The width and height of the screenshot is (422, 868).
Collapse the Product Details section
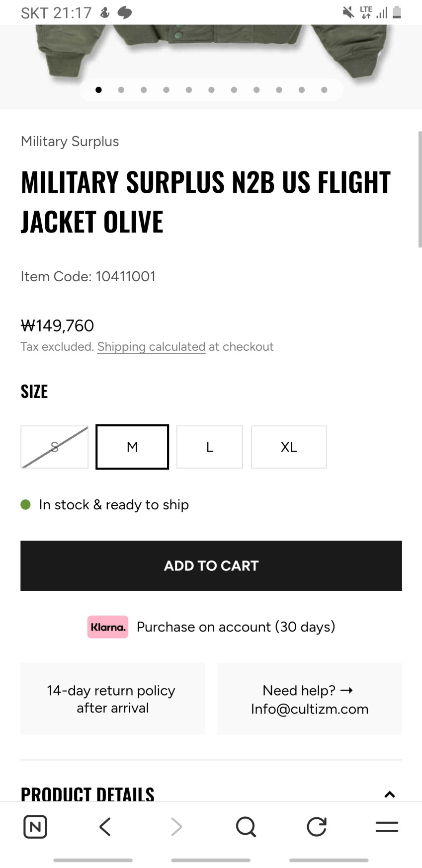click(x=390, y=794)
